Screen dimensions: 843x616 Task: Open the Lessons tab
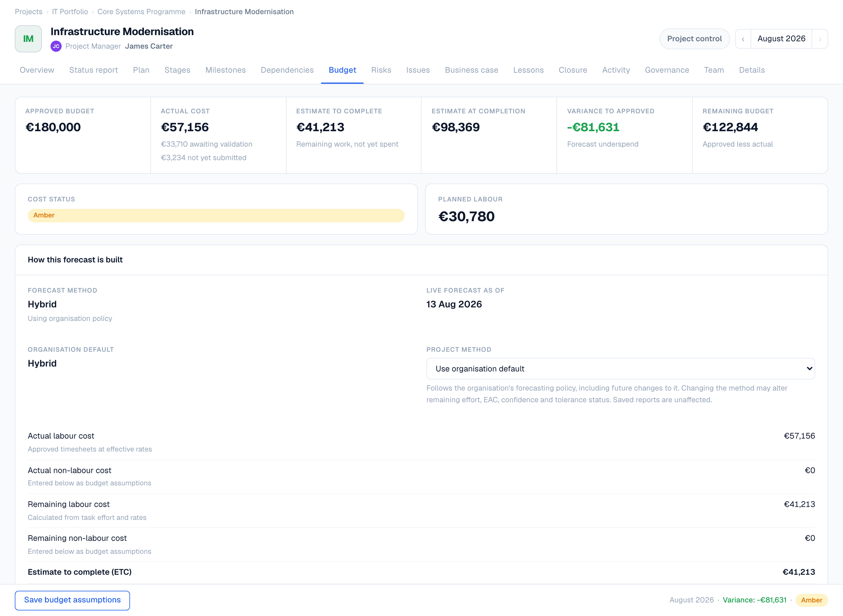(x=528, y=70)
